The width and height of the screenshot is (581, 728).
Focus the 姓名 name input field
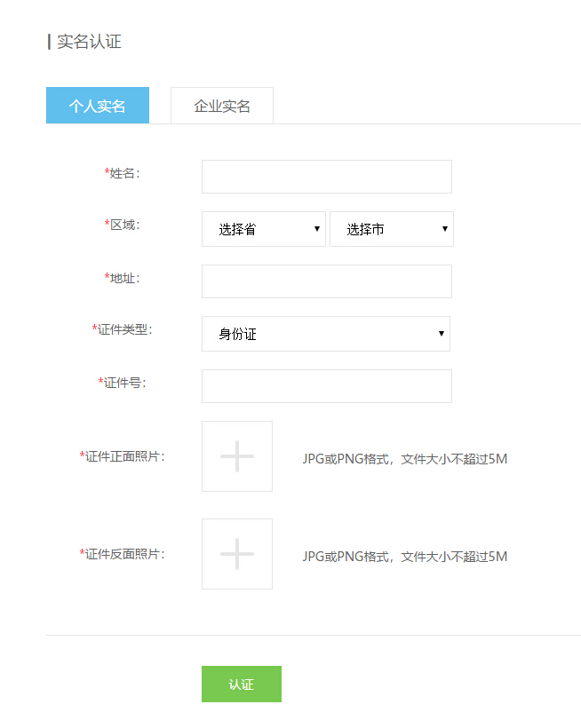pyautogui.click(x=326, y=177)
